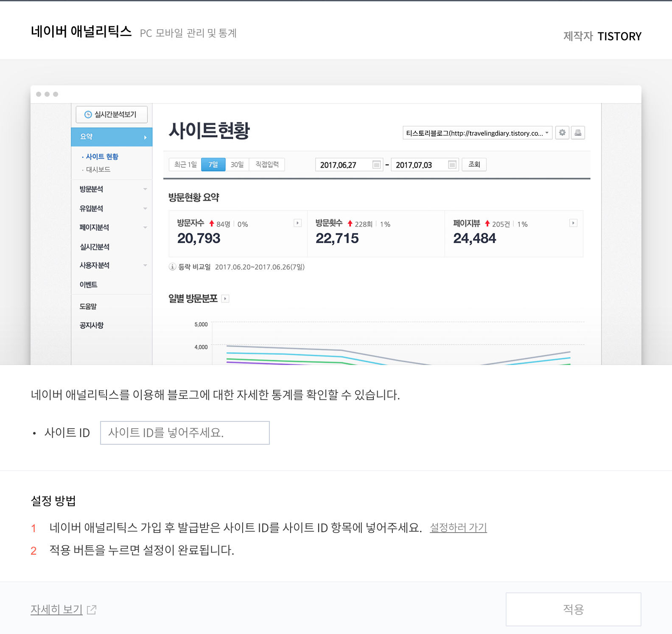Click the 페이지뷰 value 24,484

(474, 238)
